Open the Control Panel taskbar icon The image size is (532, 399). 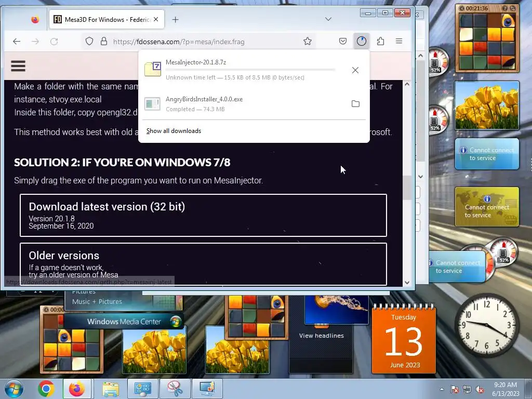tap(142, 389)
